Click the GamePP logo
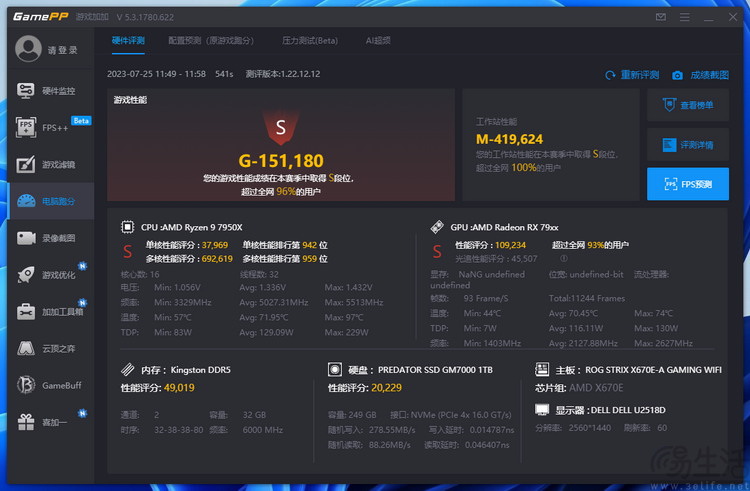 coord(41,17)
